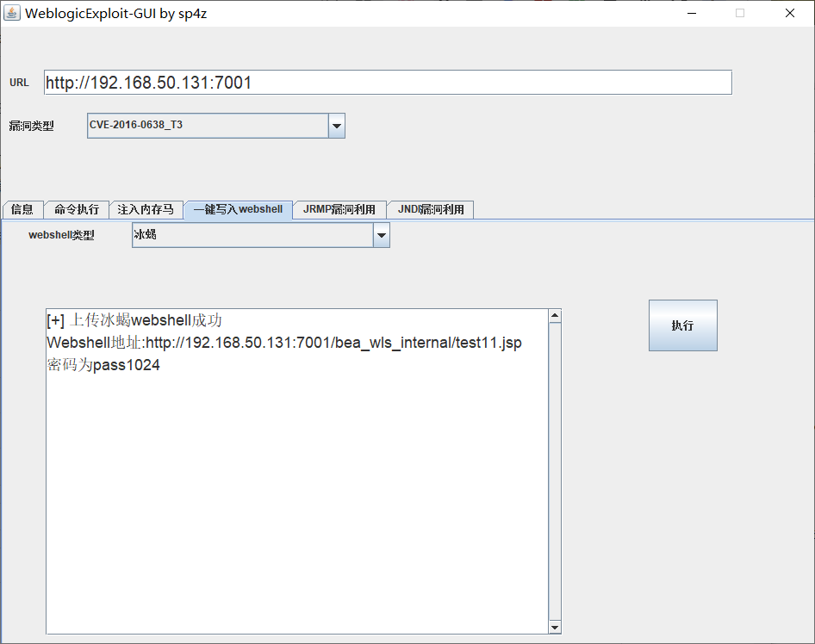Image resolution: width=815 pixels, height=644 pixels.
Task: Click the Java app icon in title bar
Action: coord(11,13)
